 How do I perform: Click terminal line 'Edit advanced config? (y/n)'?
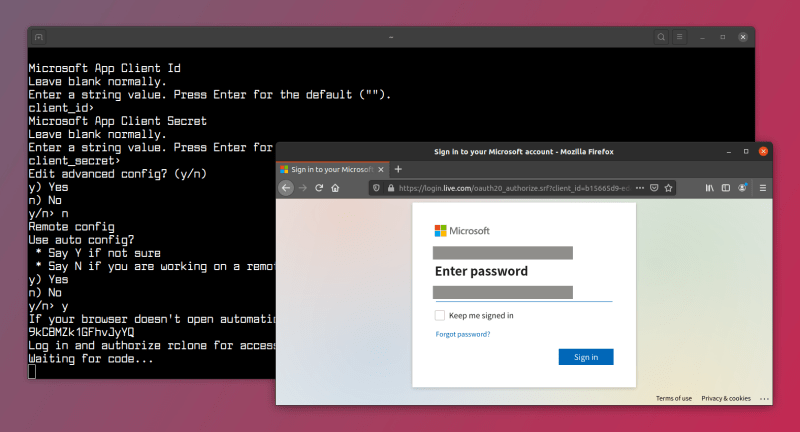[x=117, y=174]
